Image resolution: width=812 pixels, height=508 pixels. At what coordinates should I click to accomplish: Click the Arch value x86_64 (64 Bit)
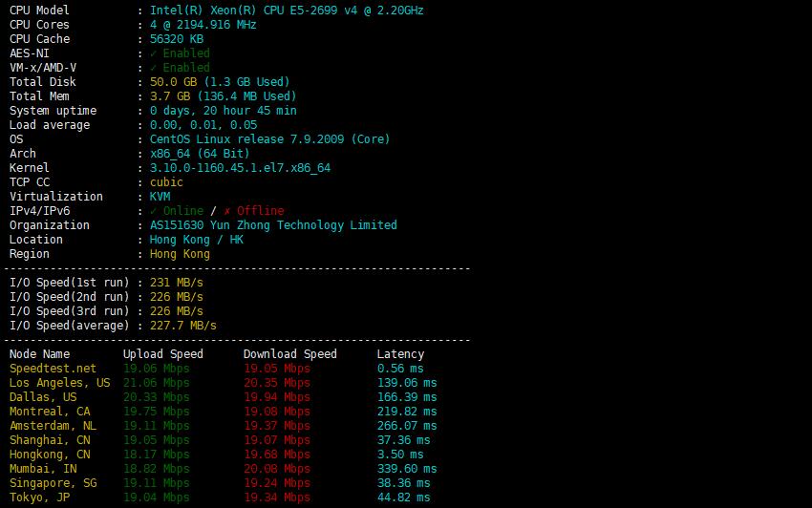(x=200, y=154)
